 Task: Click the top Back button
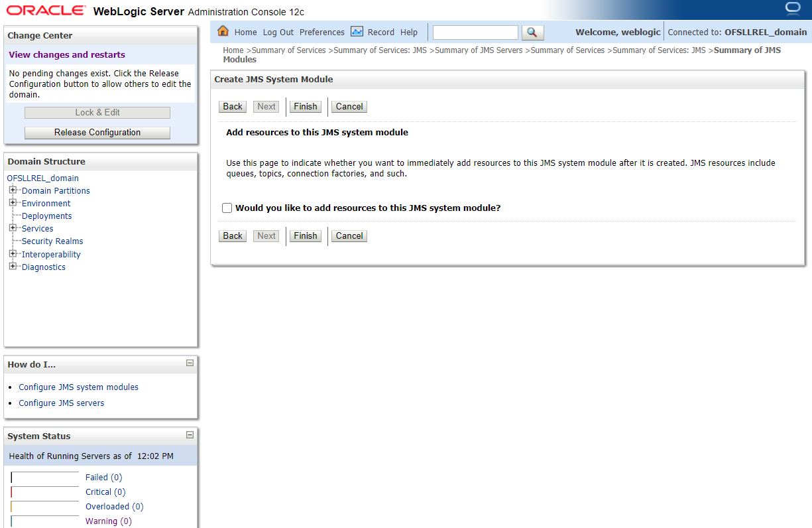[x=233, y=106]
